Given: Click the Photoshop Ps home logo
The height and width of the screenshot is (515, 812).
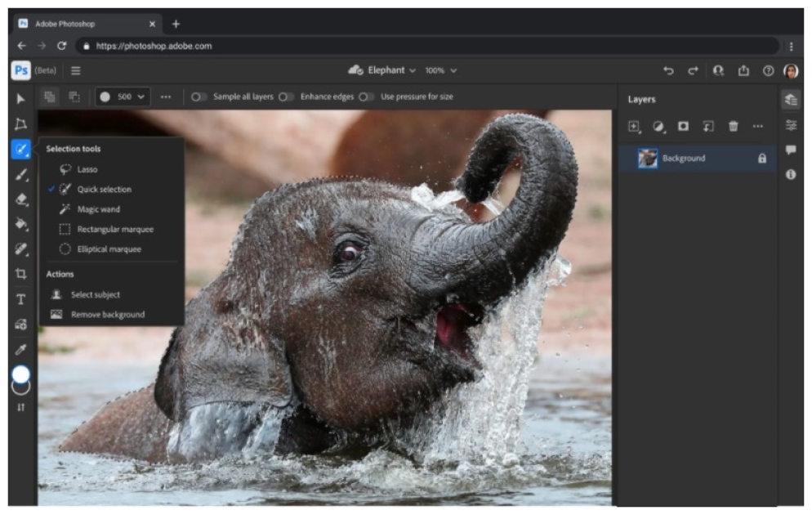Looking at the screenshot, I should pyautogui.click(x=20, y=70).
